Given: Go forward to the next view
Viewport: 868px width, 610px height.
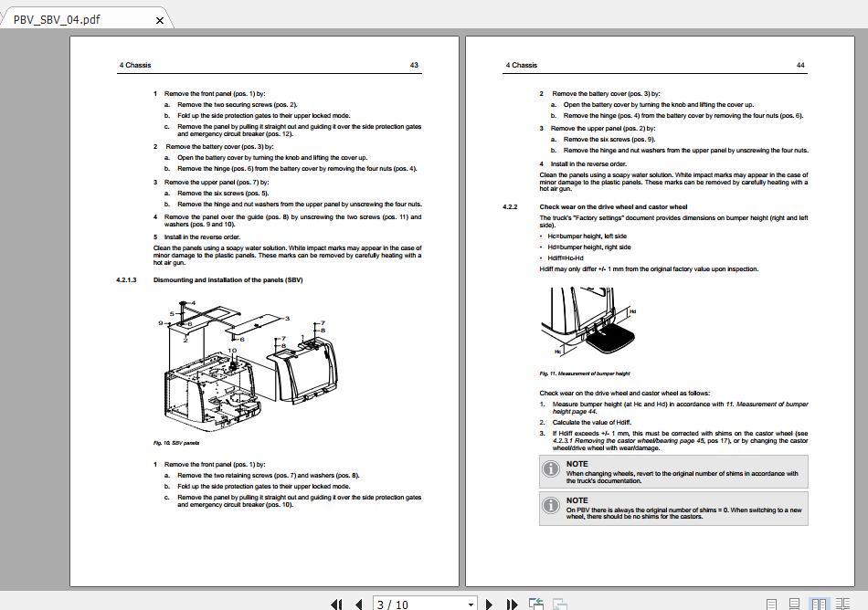Looking at the screenshot, I should (558, 603).
